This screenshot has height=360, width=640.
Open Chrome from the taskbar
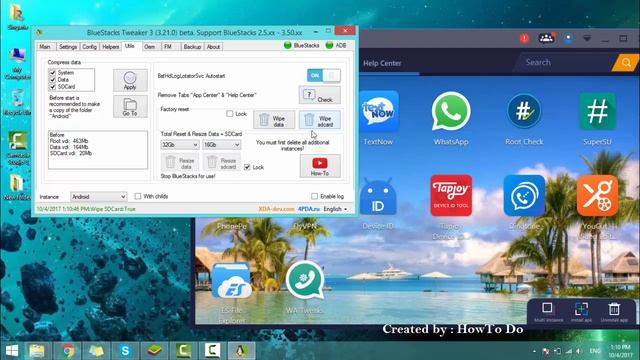click(x=68, y=351)
